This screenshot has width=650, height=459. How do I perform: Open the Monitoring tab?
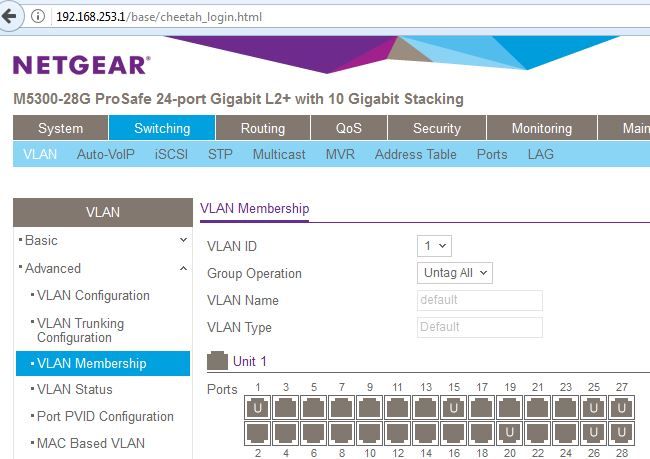[542, 128]
